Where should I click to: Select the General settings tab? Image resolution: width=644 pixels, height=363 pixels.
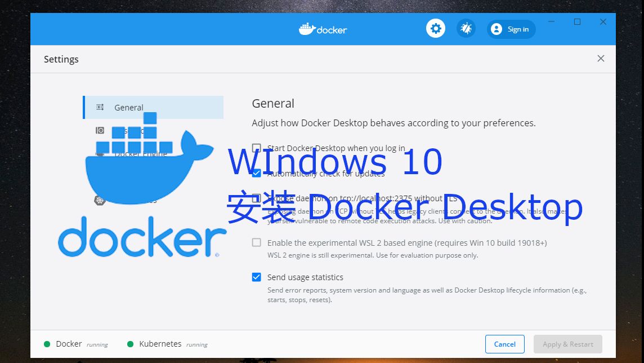pyautogui.click(x=153, y=107)
